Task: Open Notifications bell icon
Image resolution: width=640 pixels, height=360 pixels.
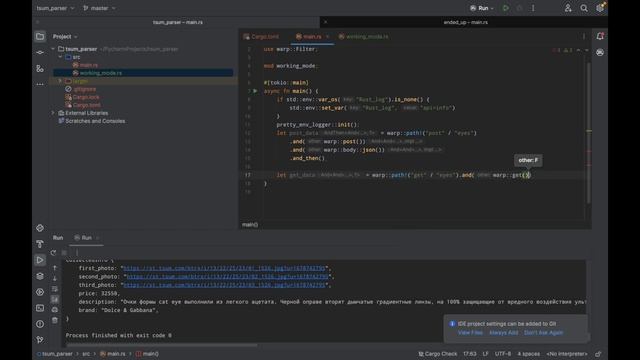Action: pyautogui.click(x=600, y=36)
